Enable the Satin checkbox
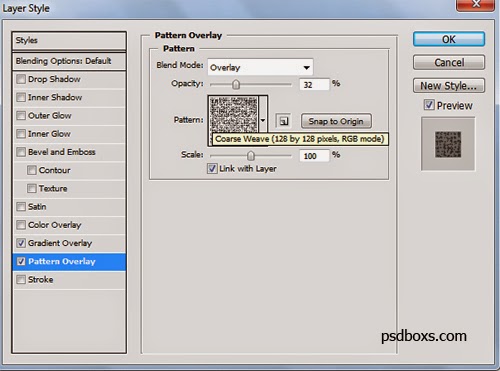Screen dimensions: 500x371 tap(21, 207)
